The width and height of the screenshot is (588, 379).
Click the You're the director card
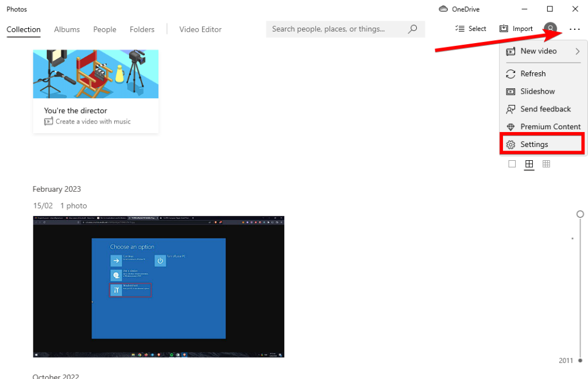(95, 92)
